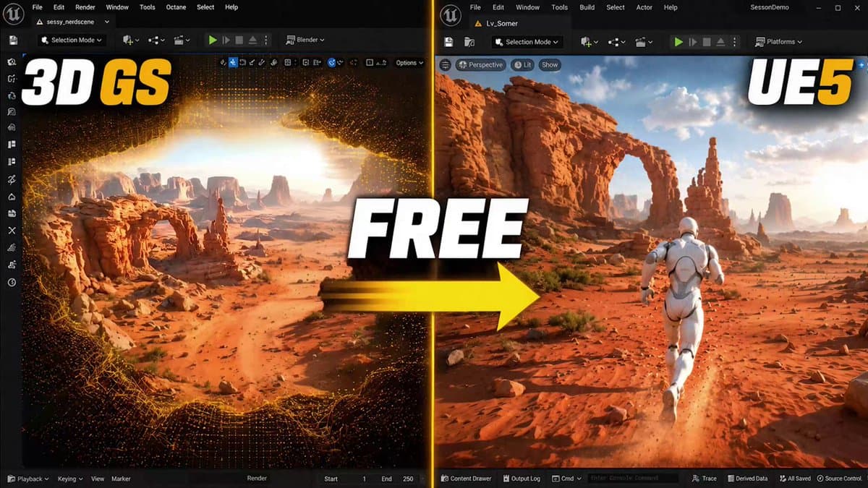Click Skip/advance frame button in left window
This screenshot has width=868, height=488.
[226, 40]
